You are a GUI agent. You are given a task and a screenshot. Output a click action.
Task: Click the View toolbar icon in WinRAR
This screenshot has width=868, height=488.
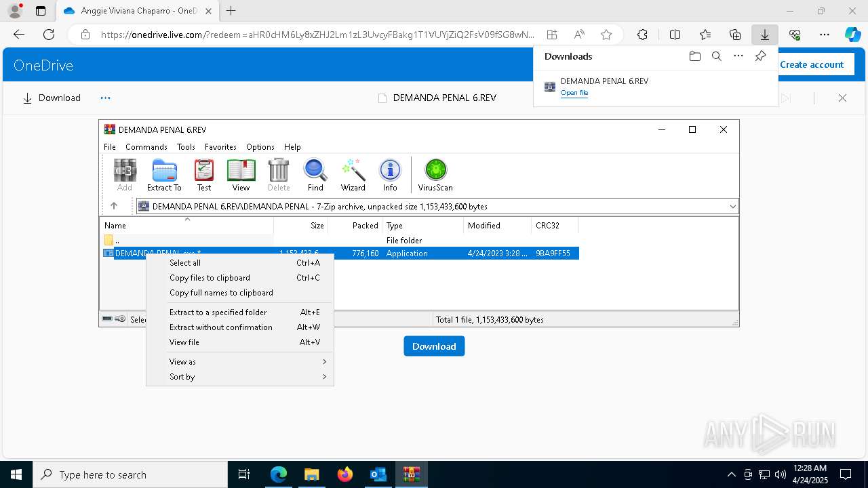[x=241, y=175]
